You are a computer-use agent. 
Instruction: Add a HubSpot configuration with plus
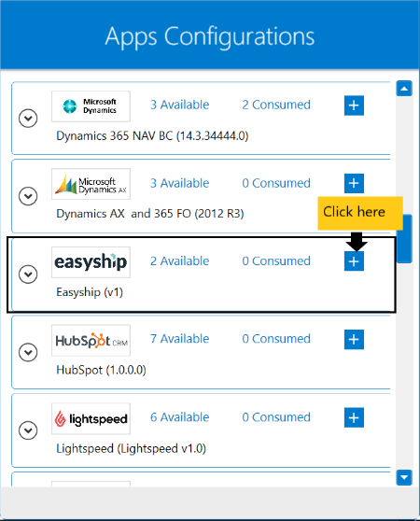coord(354,340)
